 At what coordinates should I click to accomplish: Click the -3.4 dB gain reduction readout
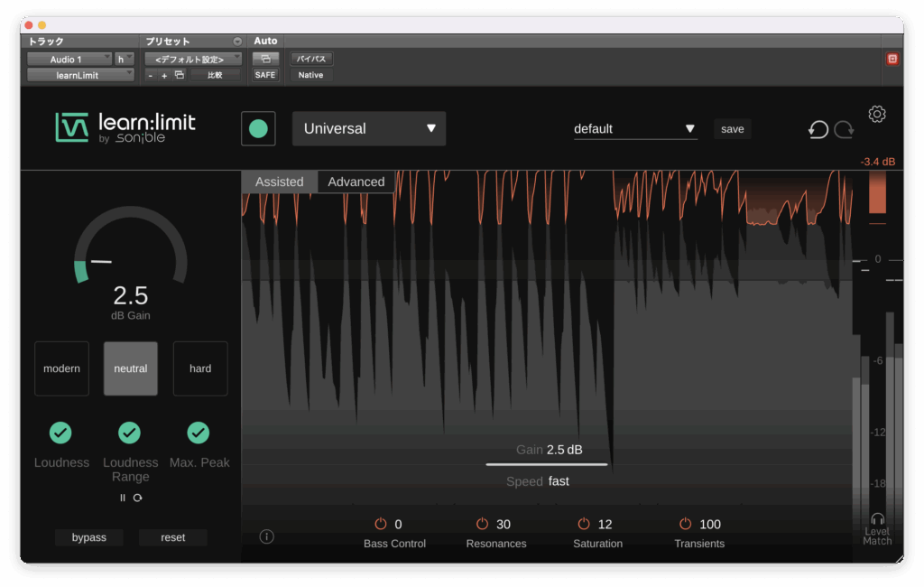(877, 162)
